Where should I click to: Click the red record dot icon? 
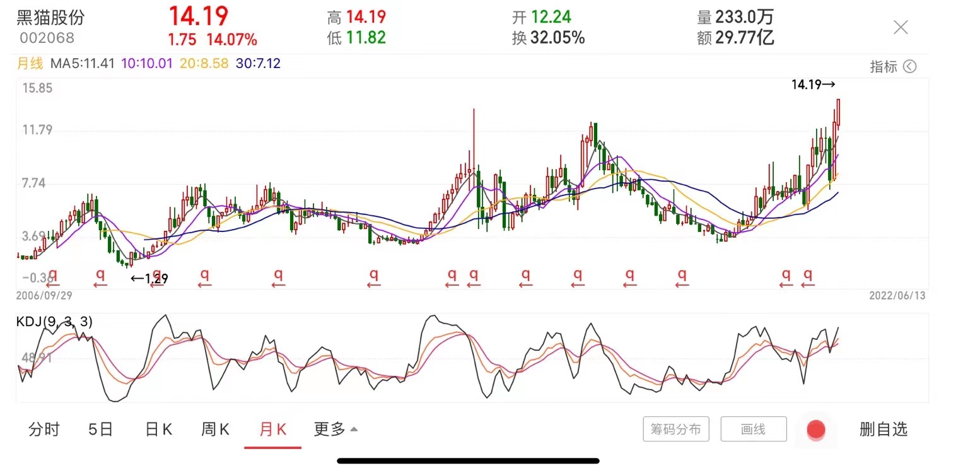(x=816, y=429)
